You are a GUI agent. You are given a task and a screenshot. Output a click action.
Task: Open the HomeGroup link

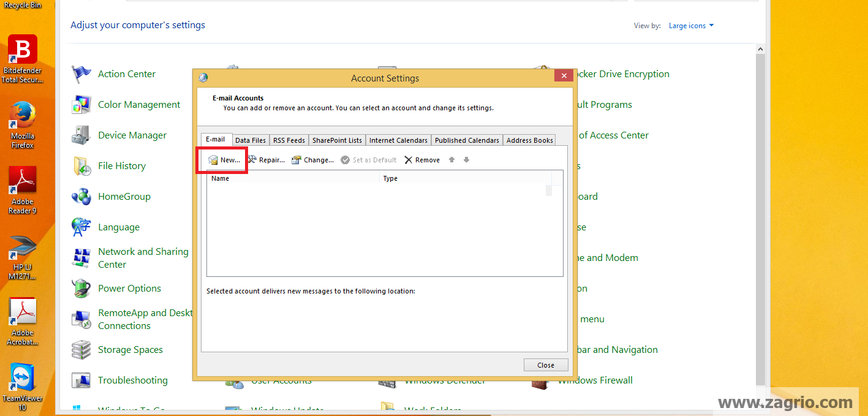coord(124,197)
